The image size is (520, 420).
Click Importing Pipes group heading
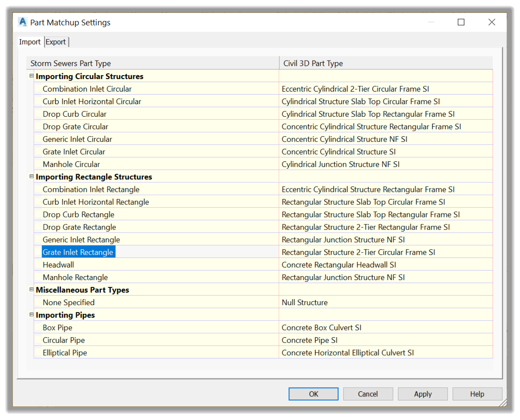[65, 315]
